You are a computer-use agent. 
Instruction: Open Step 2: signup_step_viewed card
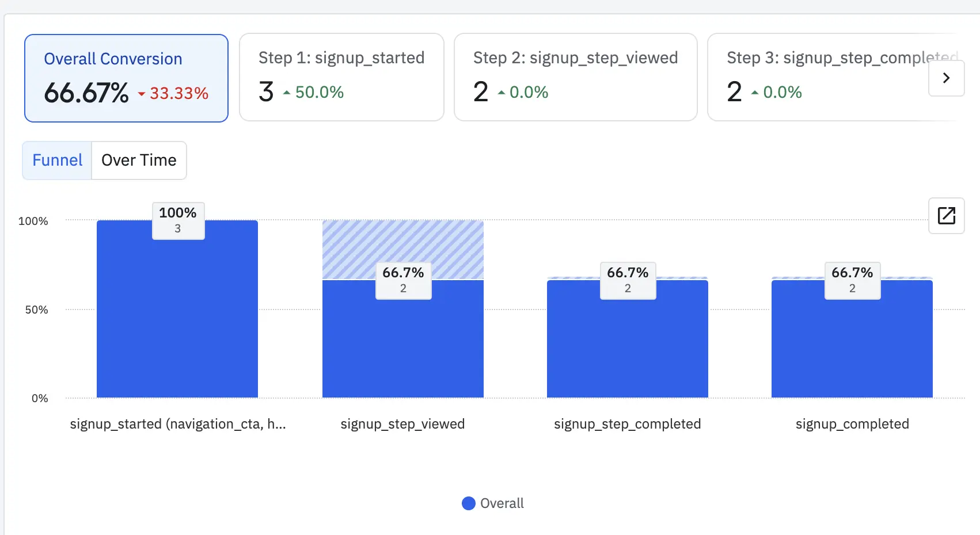575,77
